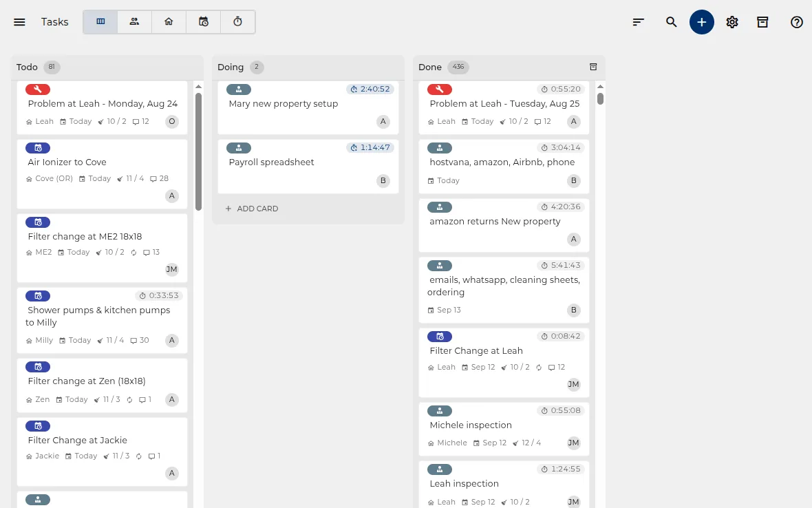Open the settings gear
This screenshot has width=812, height=508.
[731, 22]
